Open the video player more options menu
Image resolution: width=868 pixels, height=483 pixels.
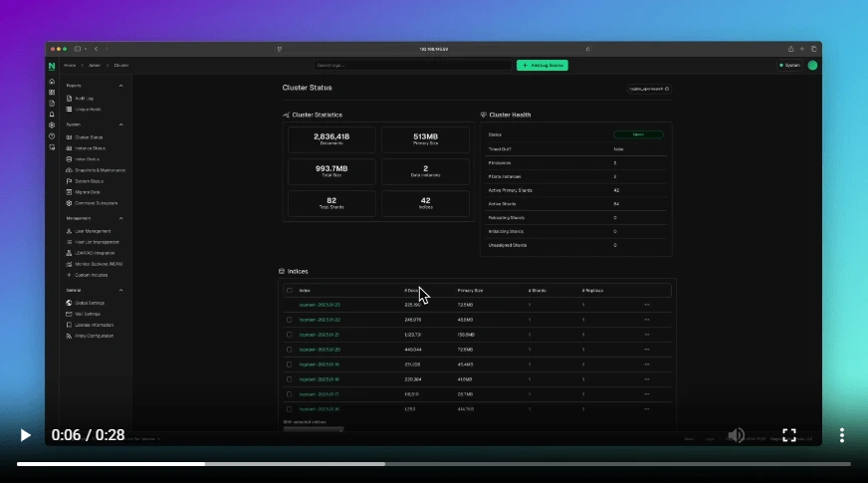(x=842, y=435)
